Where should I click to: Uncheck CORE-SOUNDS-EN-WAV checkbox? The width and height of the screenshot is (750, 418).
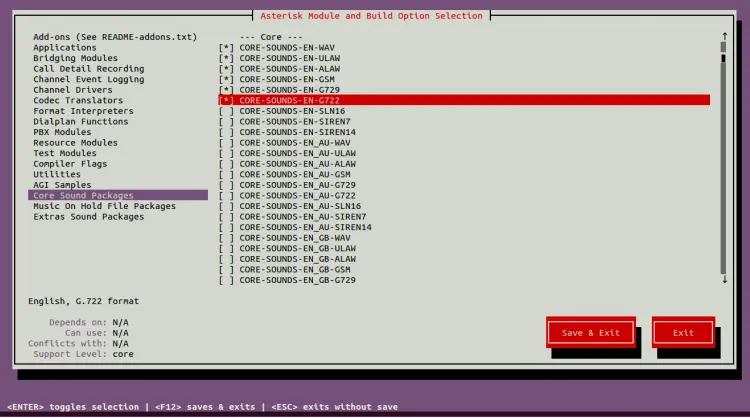tap(226, 47)
